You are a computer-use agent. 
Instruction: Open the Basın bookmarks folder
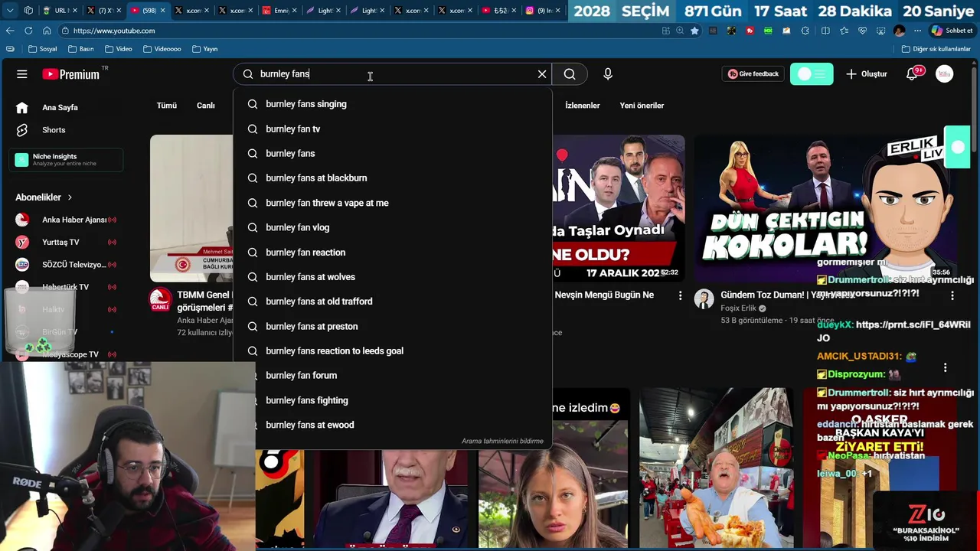[x=81, y=49]
